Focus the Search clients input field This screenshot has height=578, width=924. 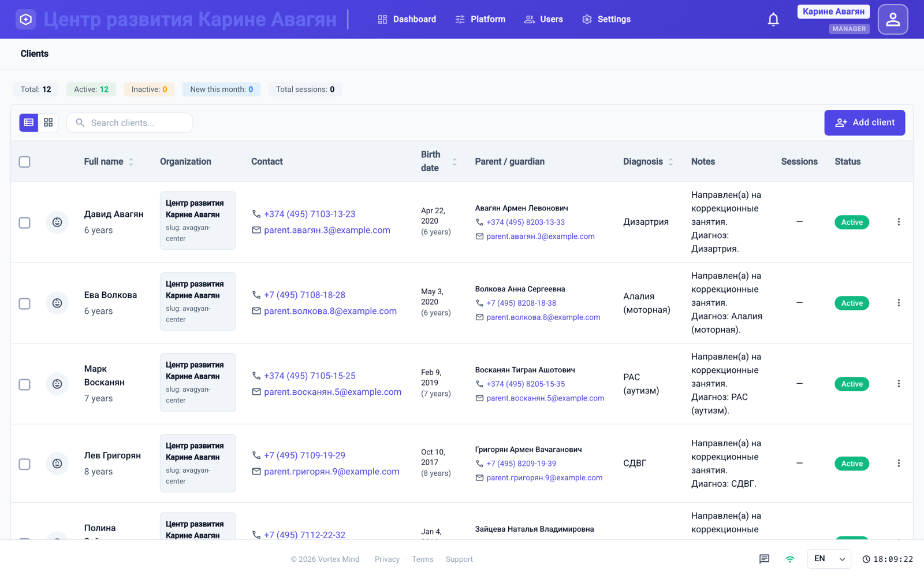coord(130,123)
